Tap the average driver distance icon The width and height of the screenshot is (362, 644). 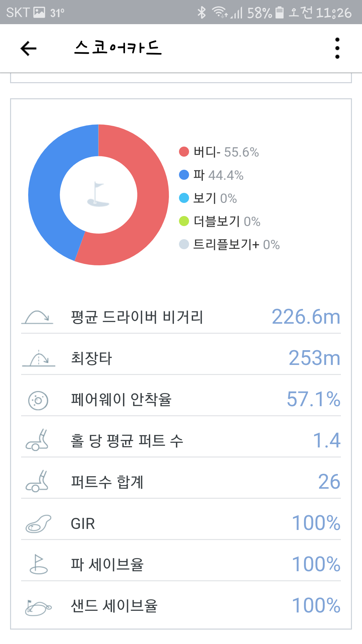(38, 317)
